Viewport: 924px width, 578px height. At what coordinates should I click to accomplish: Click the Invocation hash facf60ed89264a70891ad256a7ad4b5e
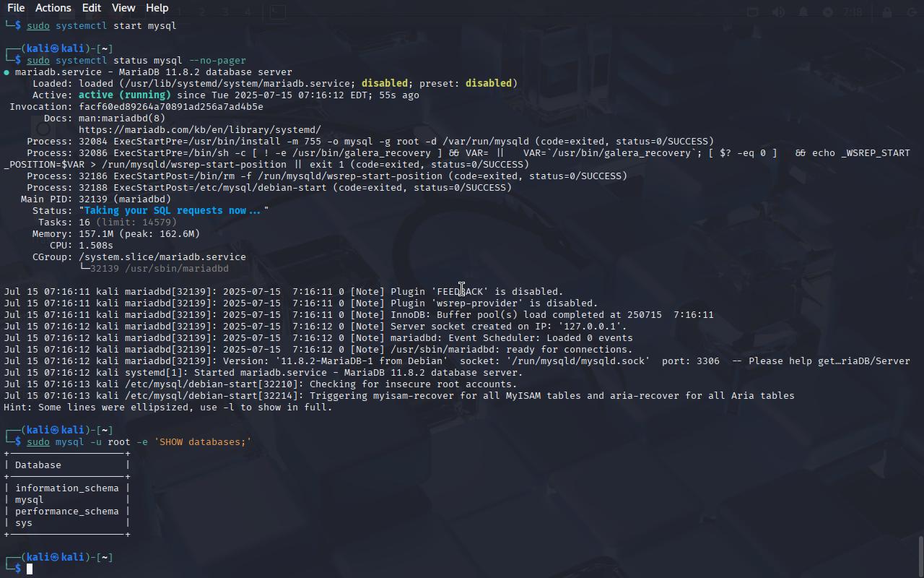coord(171,107)
